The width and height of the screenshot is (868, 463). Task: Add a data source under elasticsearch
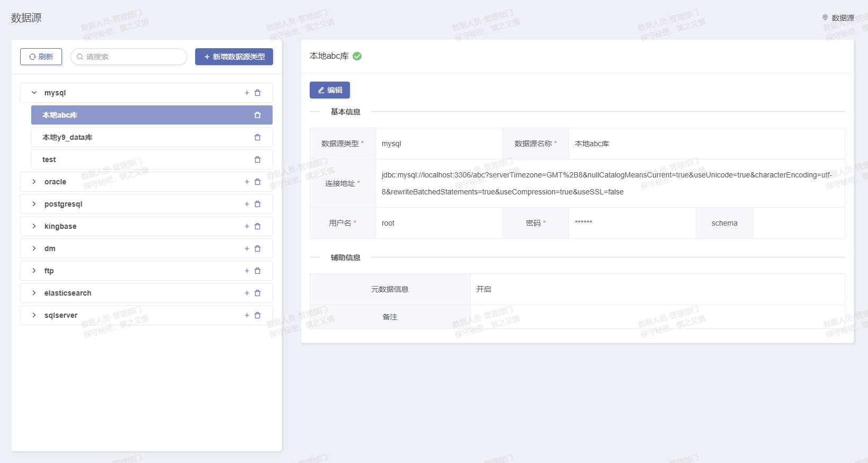[247, 293]
